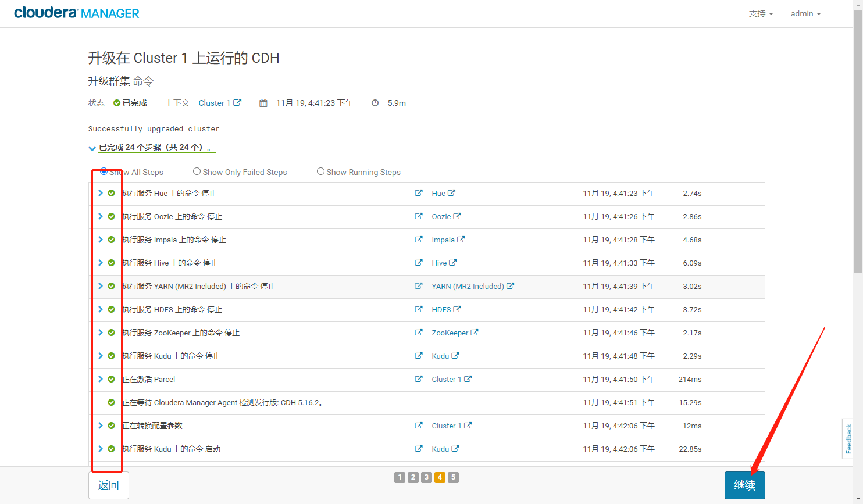Open the 支持 support menu
The width and height of the screenshot is (863, 504).
(761, 13)
